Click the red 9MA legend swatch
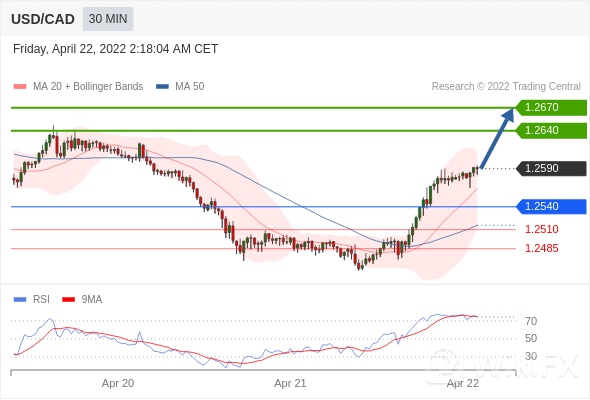 click(x=68, y=300)
